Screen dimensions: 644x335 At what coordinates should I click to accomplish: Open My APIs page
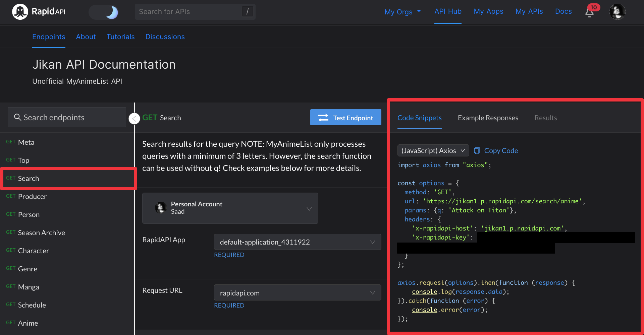pyautogui.click(x=529, y=11)
